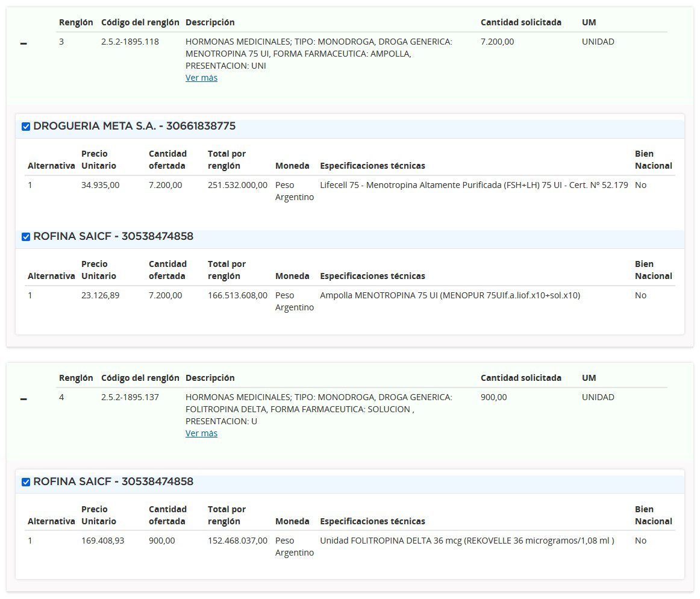Click the 152.468.037,00 total amount
The width and height of the screenshot is (700, 599).
pos(237,541)
